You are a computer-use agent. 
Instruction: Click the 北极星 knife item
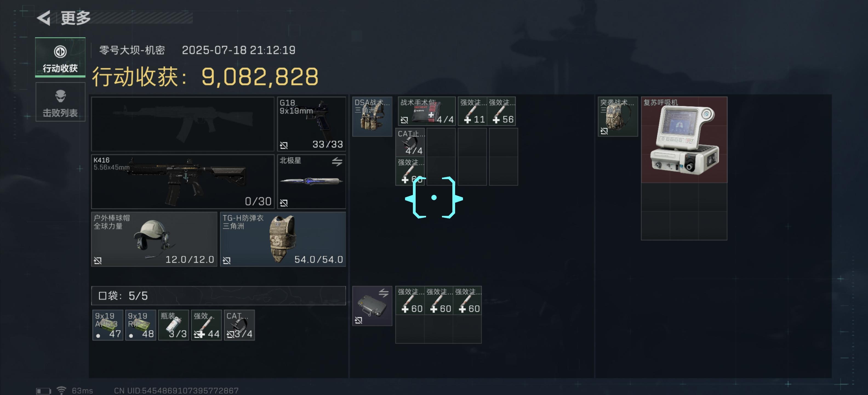pos(311,182)
